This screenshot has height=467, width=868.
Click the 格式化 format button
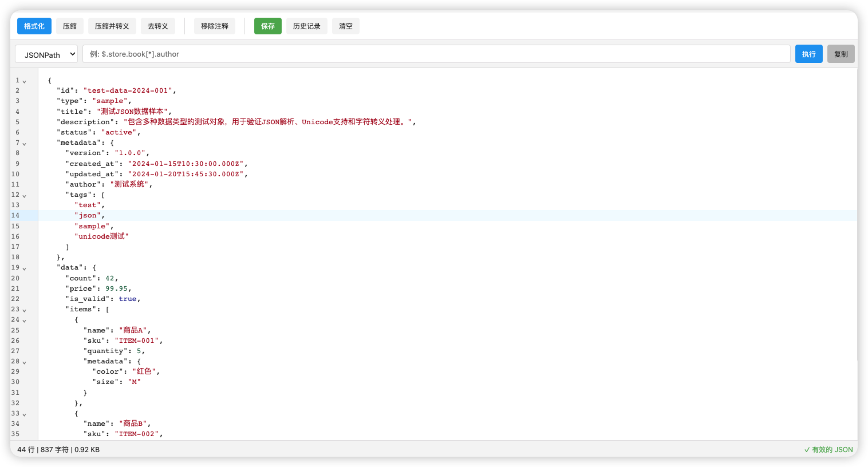tap(34, 26)
